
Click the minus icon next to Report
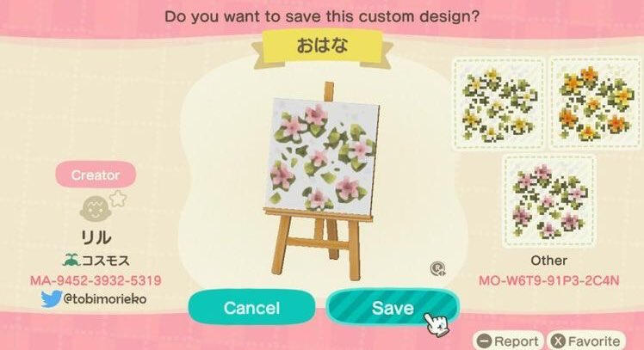click(x=484, y=341)
